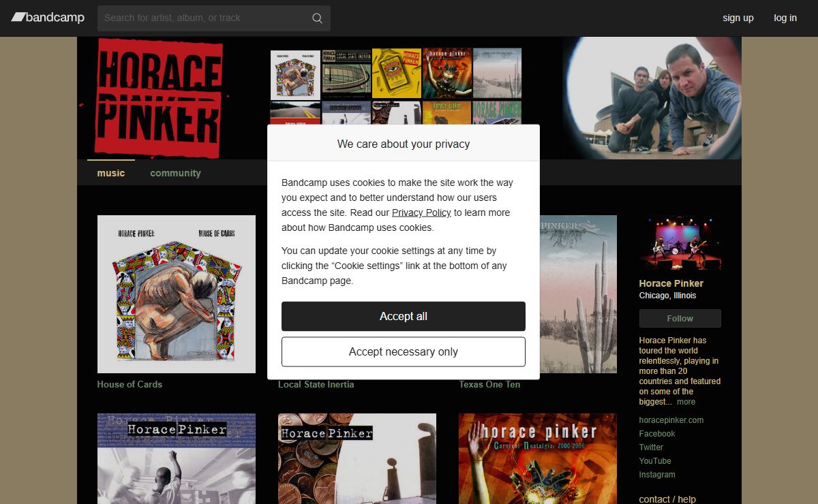Image resolution: width=818 pixels, height=504 pixels.
Task: Switch to the music tab
Action: click(111, 173)
